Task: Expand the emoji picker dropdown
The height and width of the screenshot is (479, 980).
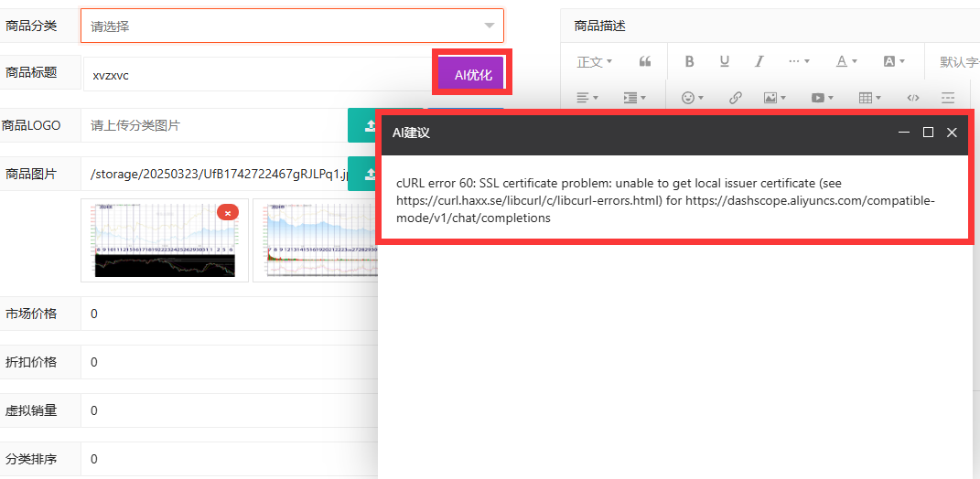Action: [x=693, y=97]
